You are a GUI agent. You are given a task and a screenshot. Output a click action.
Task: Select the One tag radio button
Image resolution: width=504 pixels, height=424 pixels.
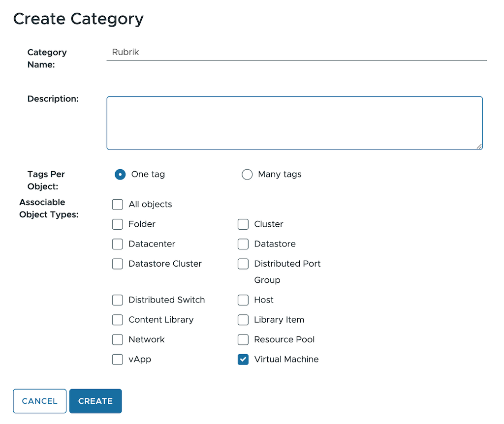point(120,175)
